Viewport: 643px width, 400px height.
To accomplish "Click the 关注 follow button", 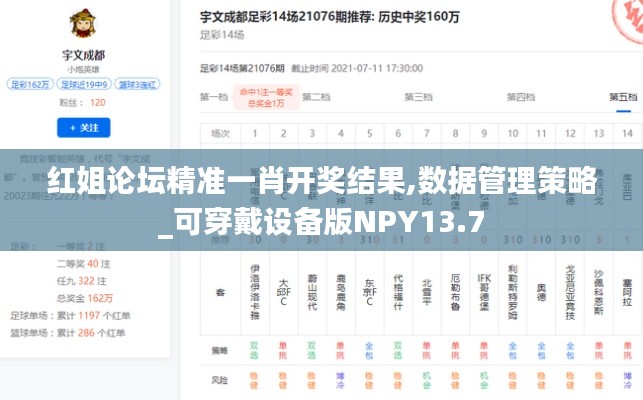I will pos(84,127).
